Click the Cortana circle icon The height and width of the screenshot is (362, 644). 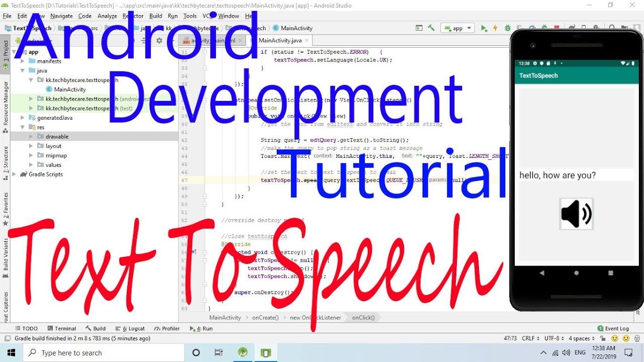click(x=196, y=352)
